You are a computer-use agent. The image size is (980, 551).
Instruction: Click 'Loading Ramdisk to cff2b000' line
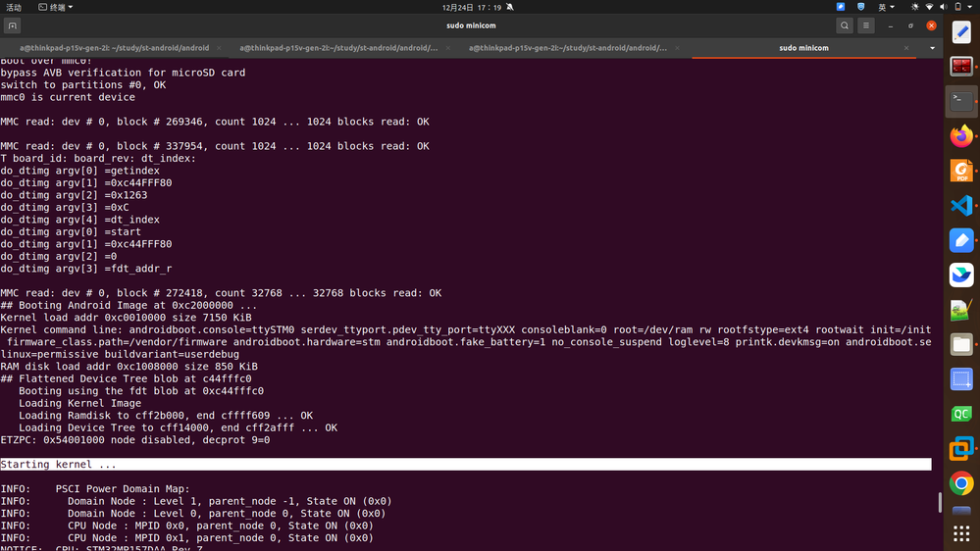click(x=166, y=416)
